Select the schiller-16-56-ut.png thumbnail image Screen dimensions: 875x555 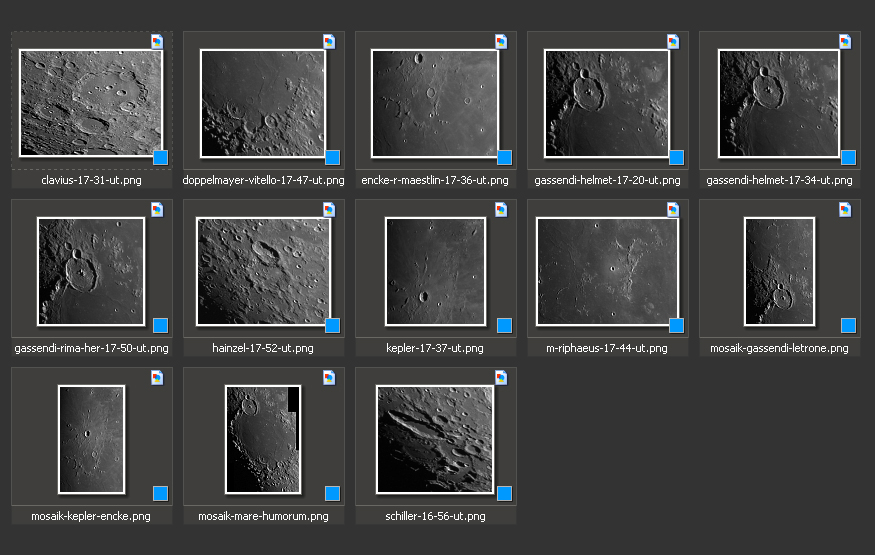(x=435, y=439)
